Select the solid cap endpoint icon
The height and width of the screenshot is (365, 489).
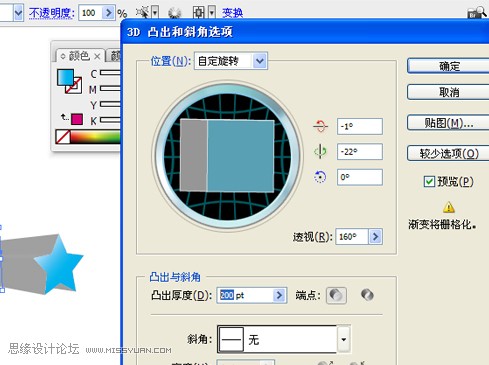336,295
